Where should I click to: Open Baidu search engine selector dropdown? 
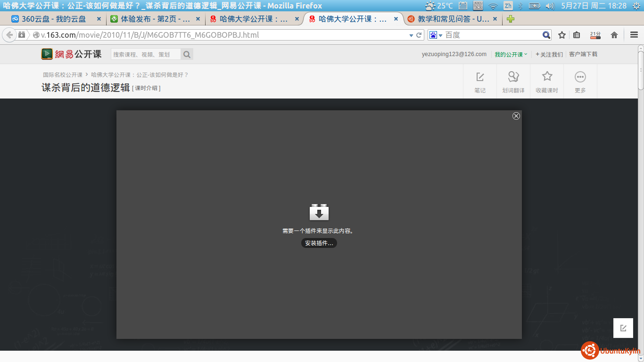(x=436, y=35)
